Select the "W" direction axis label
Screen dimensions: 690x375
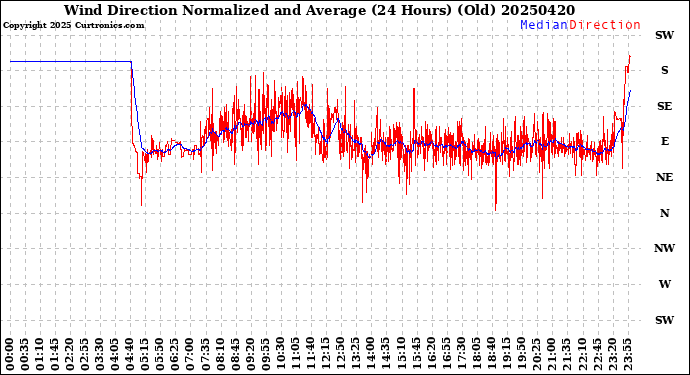(x=664, y=284)
